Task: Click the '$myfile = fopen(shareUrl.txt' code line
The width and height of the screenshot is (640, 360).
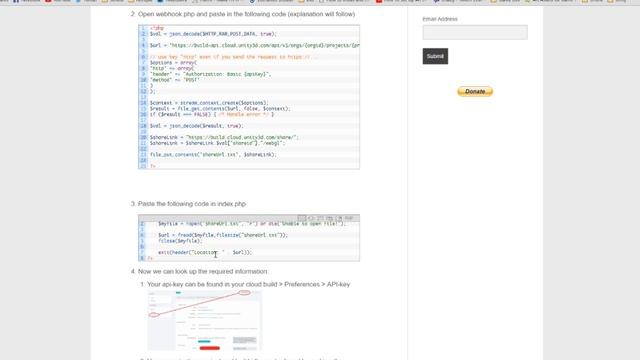Action: pos(252,224)
